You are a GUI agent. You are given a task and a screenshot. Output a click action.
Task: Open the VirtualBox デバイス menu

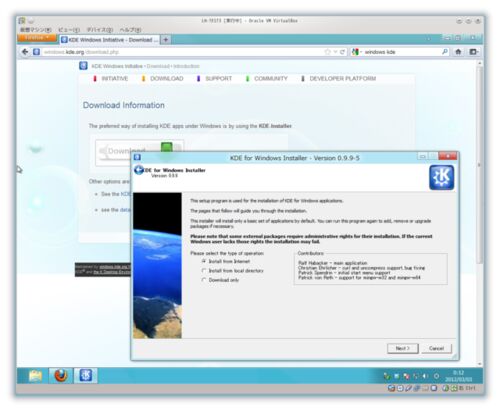pyautogui.click(x=100, y=30)
